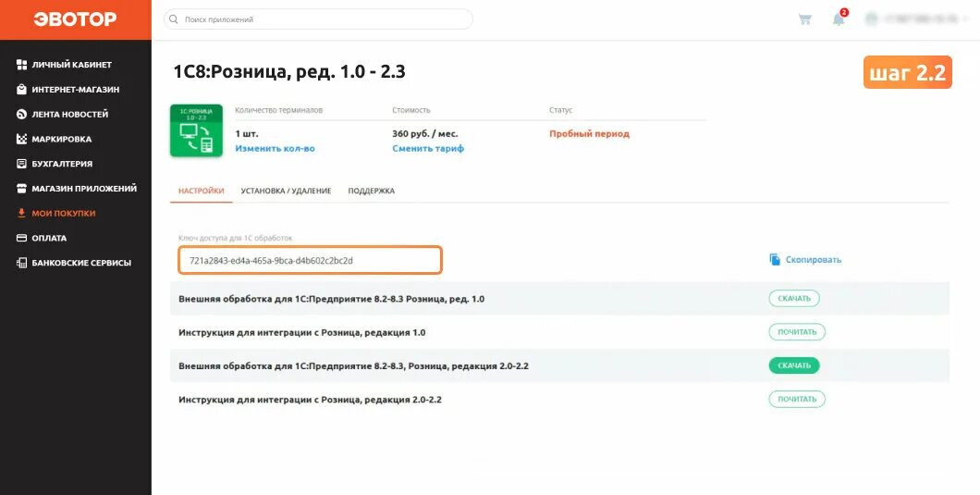
Task: Click the Скопировать link
Action: point(814,260)
